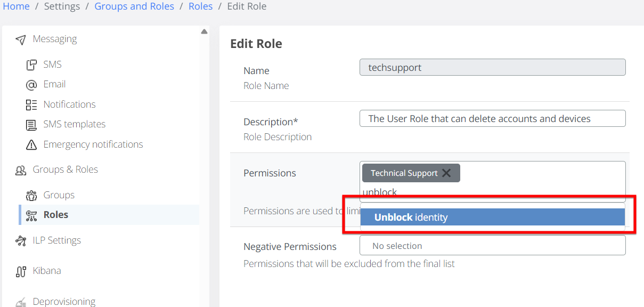Go to Home breadcrumb link

(16, 6)
